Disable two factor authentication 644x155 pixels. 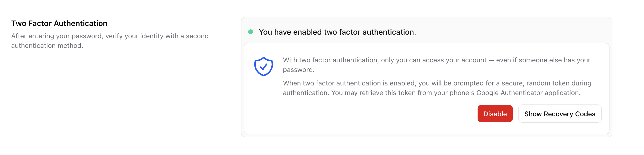click(x=495, y=114)
